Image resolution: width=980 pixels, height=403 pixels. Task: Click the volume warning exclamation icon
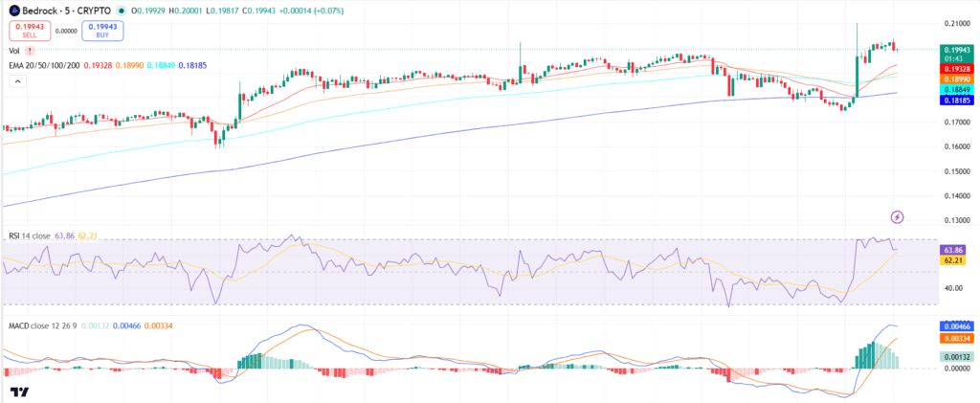pos(30,51)
